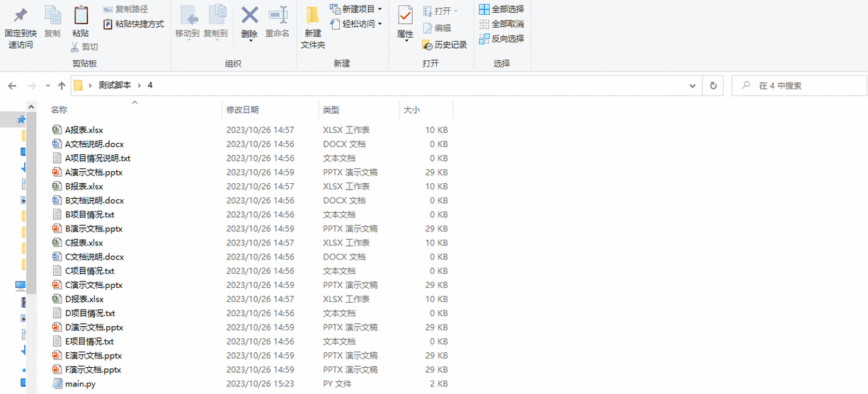Click the 重命名 icon
This screenshot has height=394, width=868.
click(278, 15)
